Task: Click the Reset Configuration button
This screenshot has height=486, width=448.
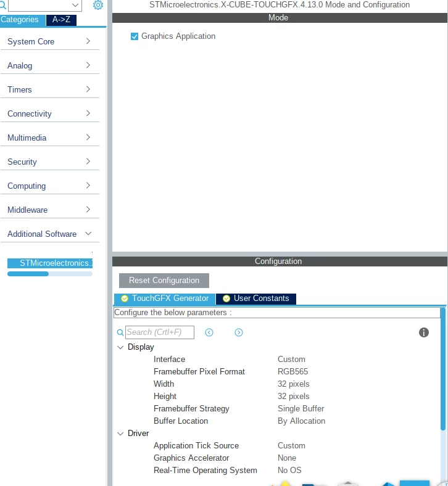Action: pyautogui.click(x=164, y=281)
